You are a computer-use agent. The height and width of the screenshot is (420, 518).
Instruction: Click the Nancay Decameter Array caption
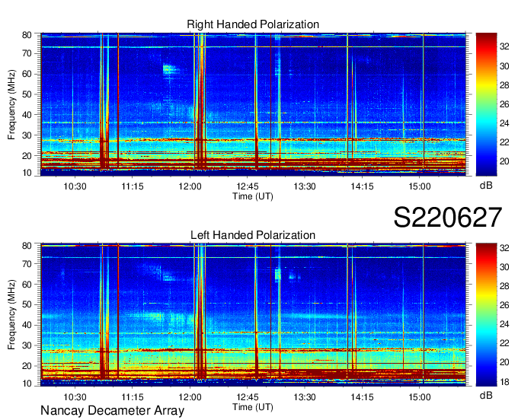[112, 411]
